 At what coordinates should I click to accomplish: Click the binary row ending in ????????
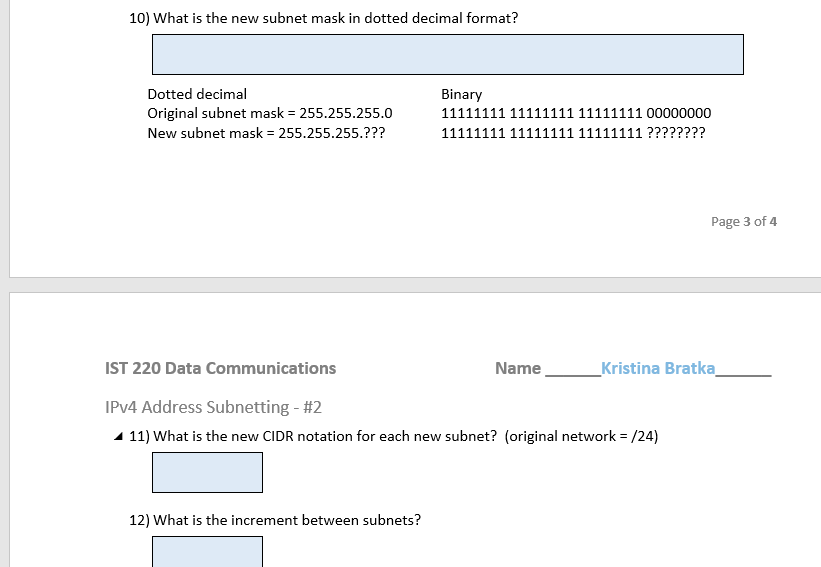click(x=573, y=133)
